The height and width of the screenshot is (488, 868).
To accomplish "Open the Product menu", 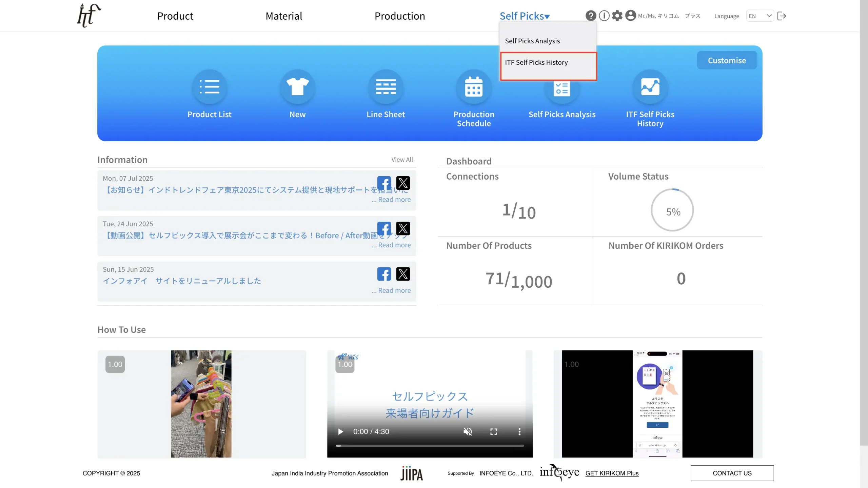I will [x=175, y=16].
